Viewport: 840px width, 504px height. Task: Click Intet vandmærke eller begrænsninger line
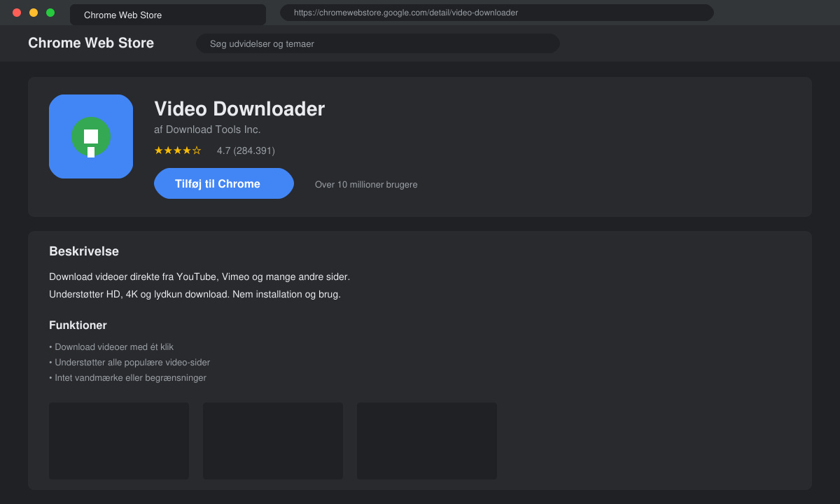pos(127,378)
